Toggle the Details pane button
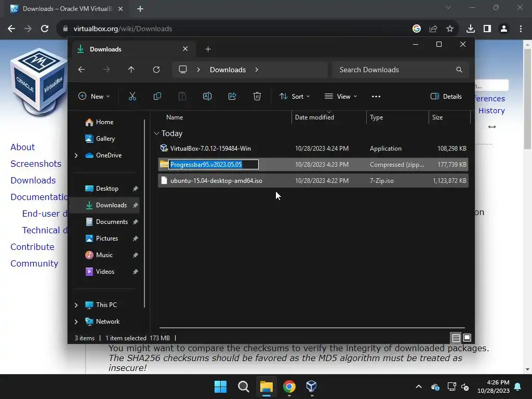This screenshot has height=399, width=532. (446, 96)
